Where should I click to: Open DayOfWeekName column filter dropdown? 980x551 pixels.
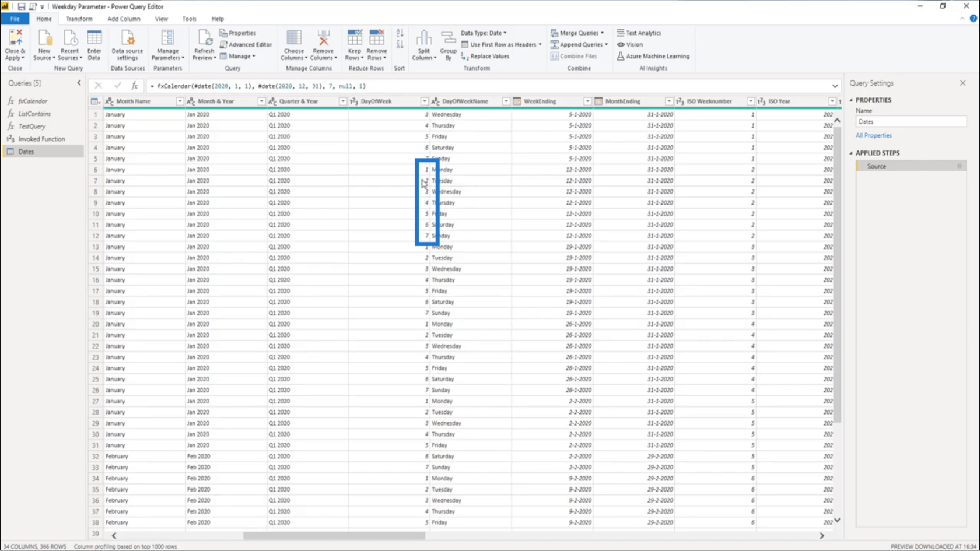click(506, 101)
